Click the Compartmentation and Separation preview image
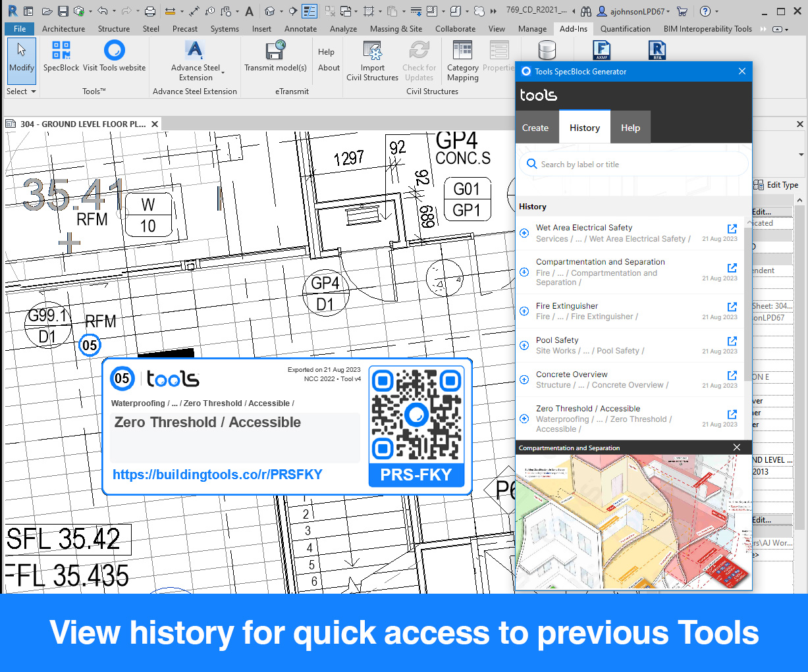 coord(633,522)
